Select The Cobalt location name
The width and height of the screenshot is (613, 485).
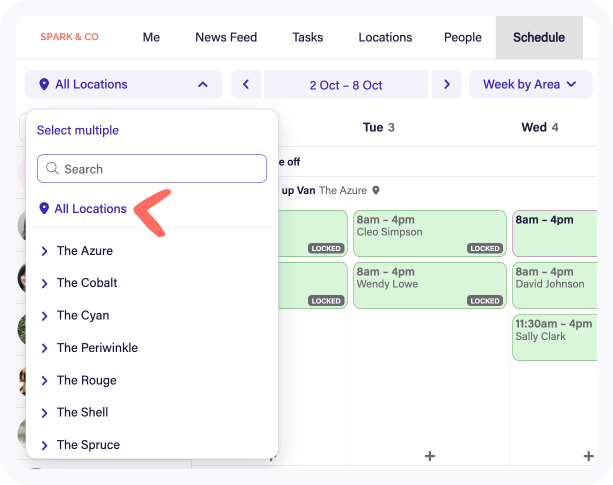click(87, 283)
